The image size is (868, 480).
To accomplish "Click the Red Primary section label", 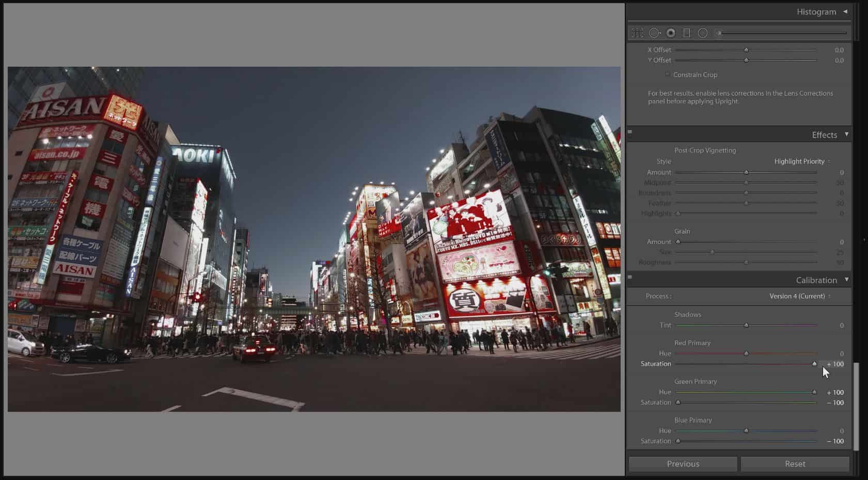I will point(692,343).
